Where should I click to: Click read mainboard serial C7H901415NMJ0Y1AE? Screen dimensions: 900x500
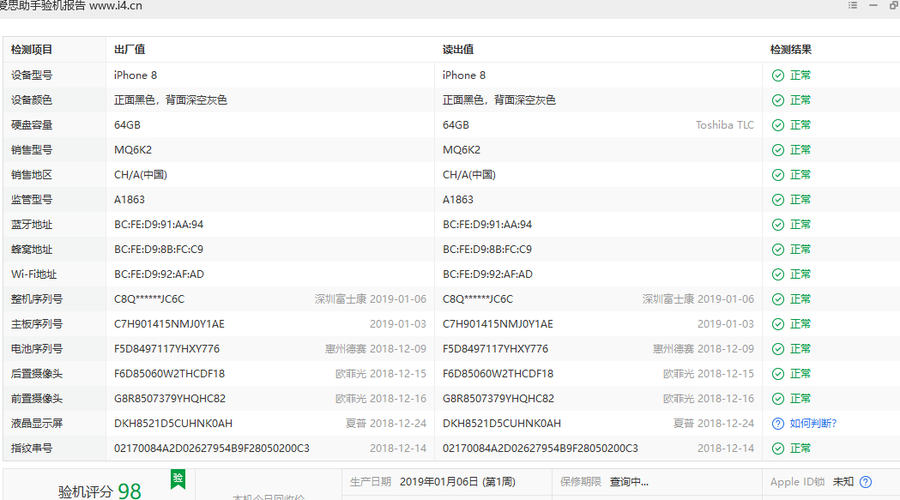[498, 324]
